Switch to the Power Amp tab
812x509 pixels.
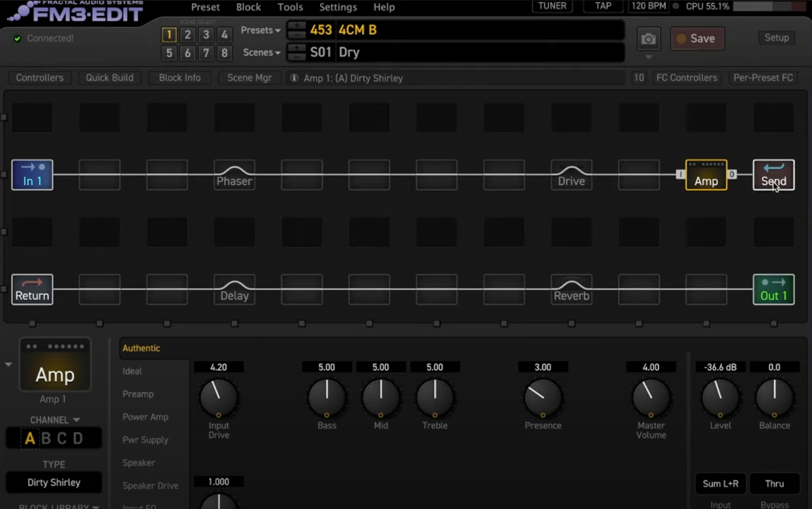[145, 417]
